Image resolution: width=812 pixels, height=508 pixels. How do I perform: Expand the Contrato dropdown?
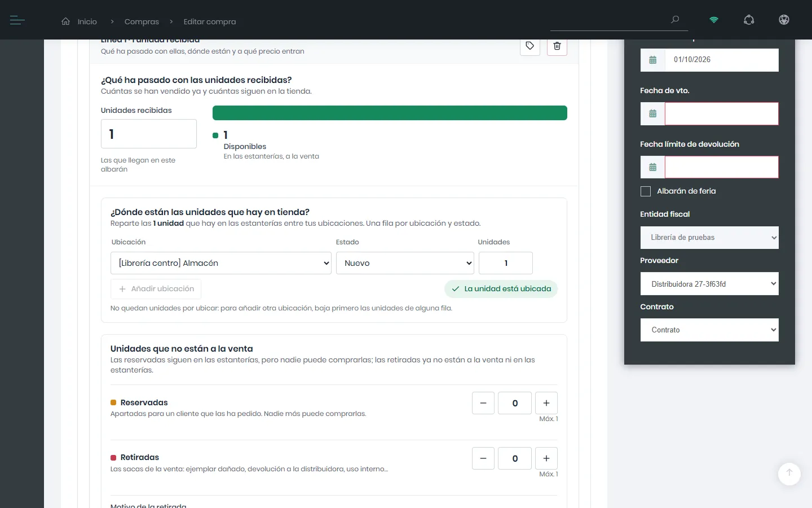pyautogui.click(x=709, y=330)
